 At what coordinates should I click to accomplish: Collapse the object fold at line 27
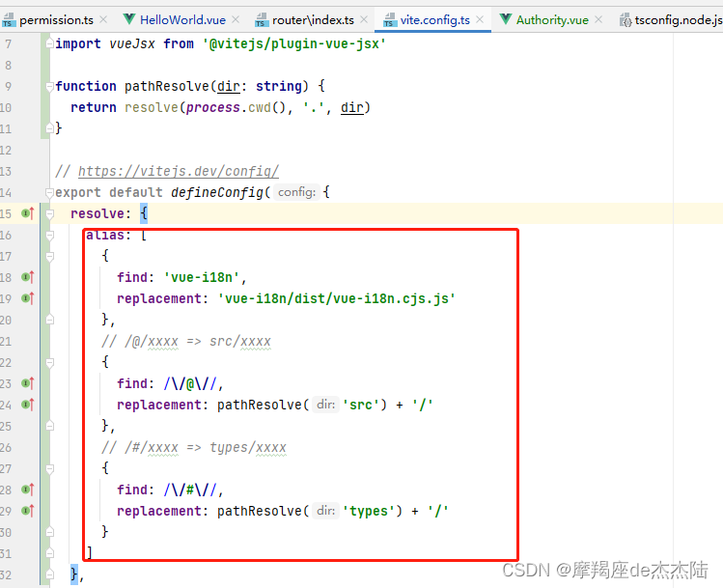[x=50, y=468]
